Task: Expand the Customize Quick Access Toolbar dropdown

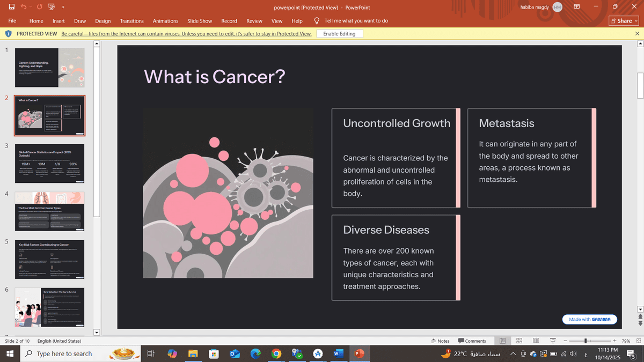Action: click(63, 8)
